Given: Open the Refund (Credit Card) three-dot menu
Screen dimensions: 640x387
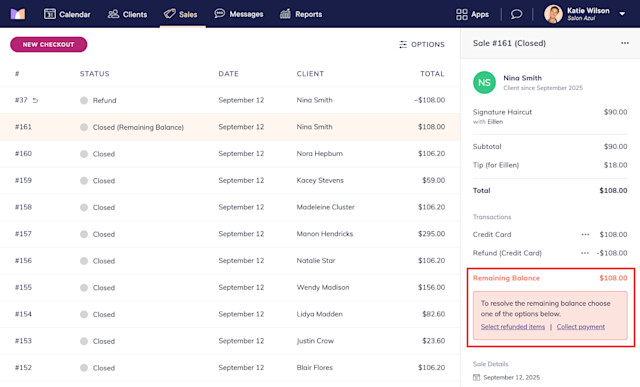Looking at the screenshot, I should [x=584, y=253].
